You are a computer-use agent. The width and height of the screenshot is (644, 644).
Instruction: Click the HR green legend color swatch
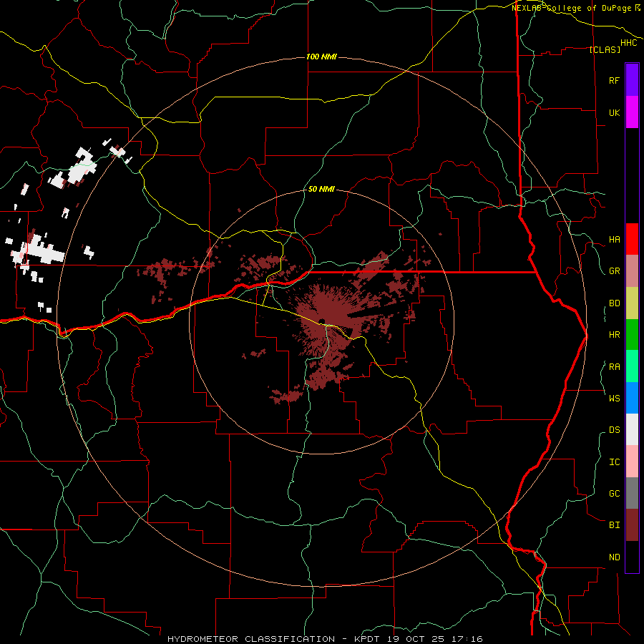(632, 334)
